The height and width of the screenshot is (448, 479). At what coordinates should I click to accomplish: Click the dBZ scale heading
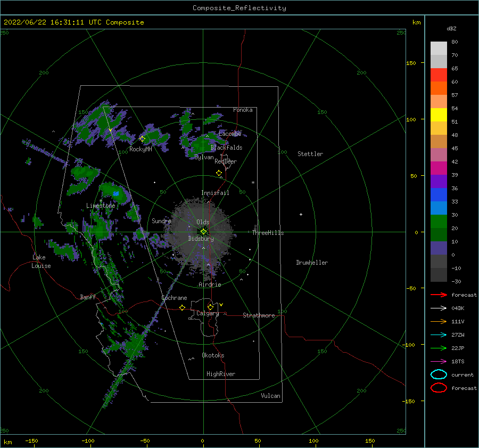pyautogui.click(x=451, y=29)
